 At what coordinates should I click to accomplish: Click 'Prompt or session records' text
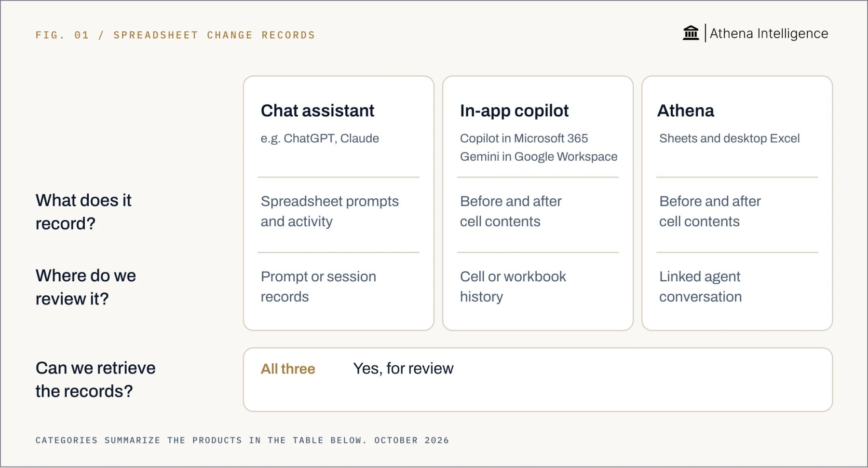(x=318, y=287)
